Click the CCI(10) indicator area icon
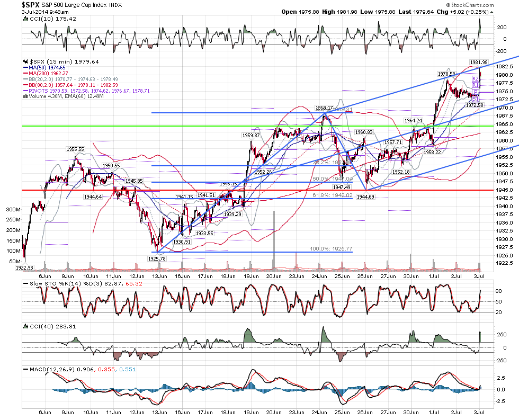Viewport: 519px width, 420px height. 26,19
